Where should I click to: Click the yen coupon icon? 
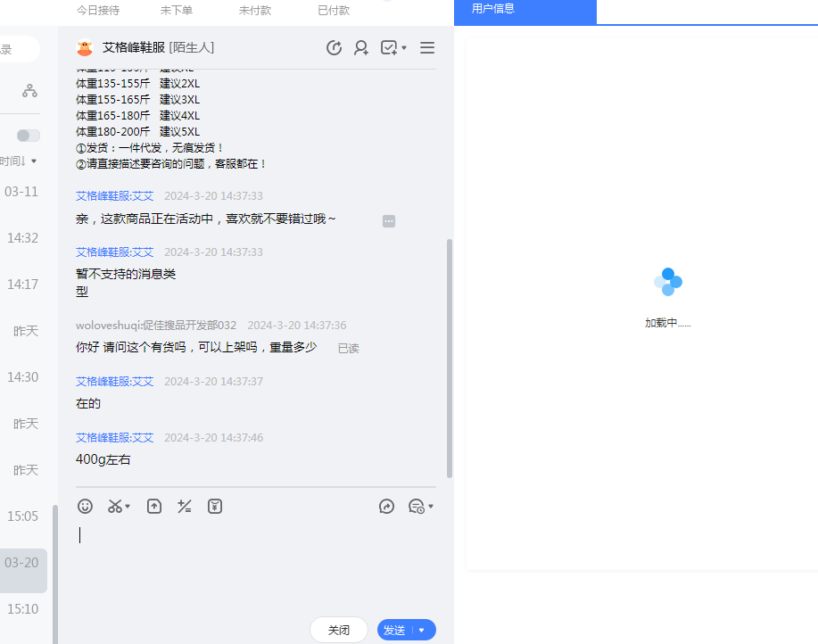[215, 506]
